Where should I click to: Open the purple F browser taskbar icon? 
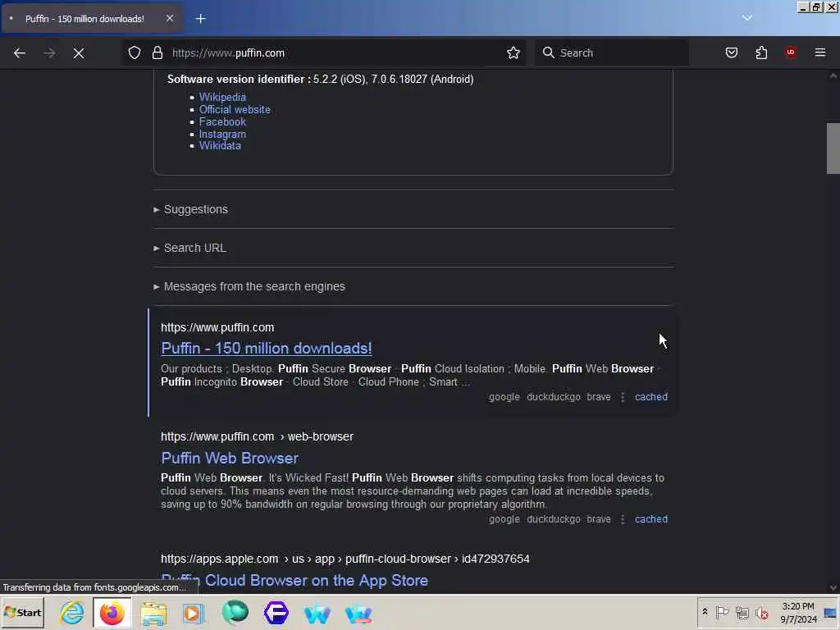[x=276, y=613]
